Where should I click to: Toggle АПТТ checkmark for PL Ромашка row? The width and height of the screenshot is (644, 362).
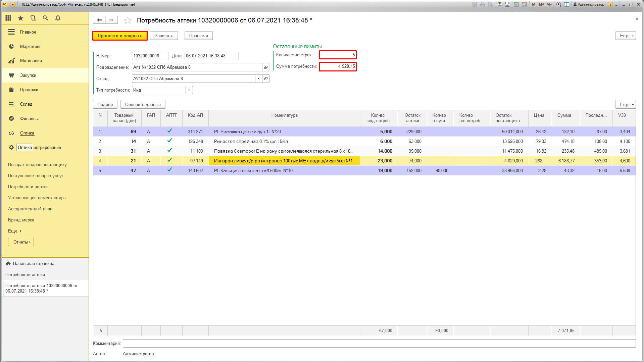[169, 131]
